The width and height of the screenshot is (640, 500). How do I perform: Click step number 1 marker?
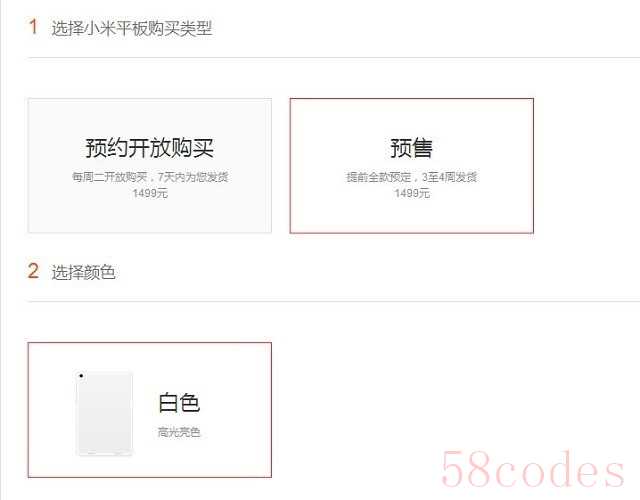point(33,27)
